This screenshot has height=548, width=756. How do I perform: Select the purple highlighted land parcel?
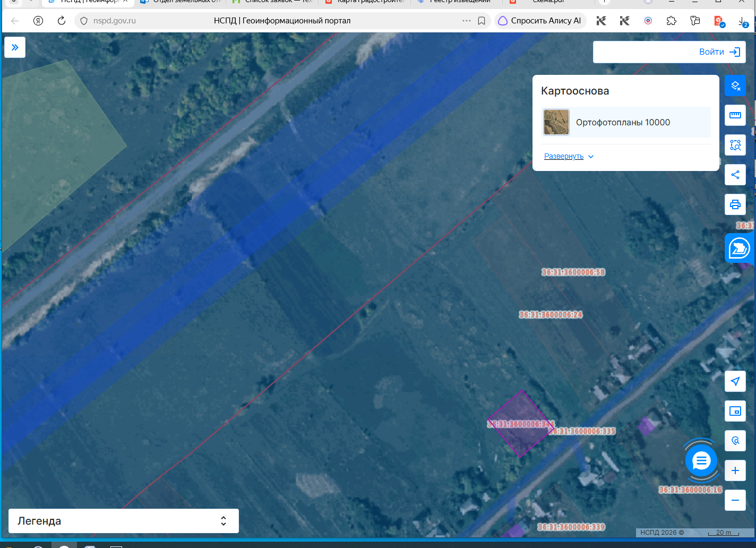point(520,423)
